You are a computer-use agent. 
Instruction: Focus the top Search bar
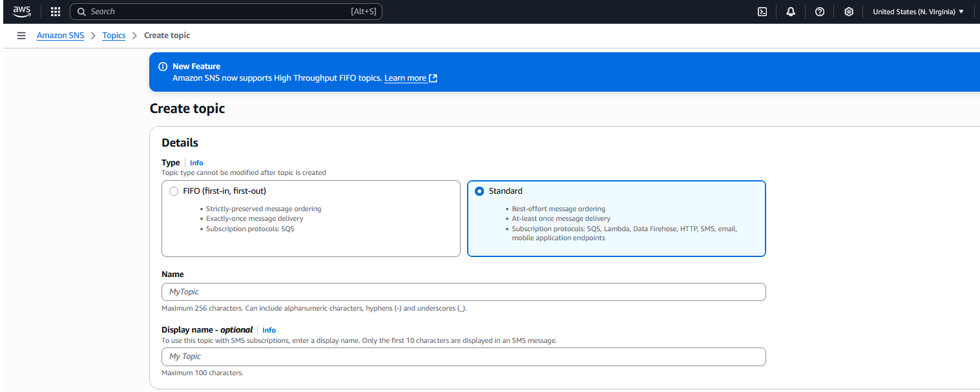(x=226, y=12)
